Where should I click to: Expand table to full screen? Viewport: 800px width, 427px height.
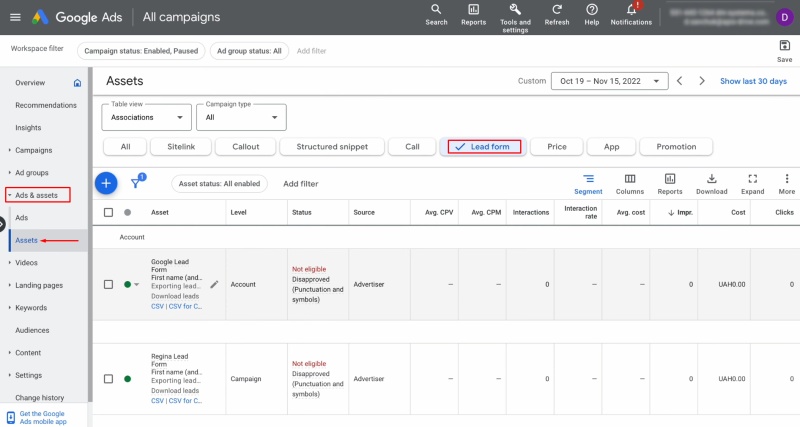(753, 184)
